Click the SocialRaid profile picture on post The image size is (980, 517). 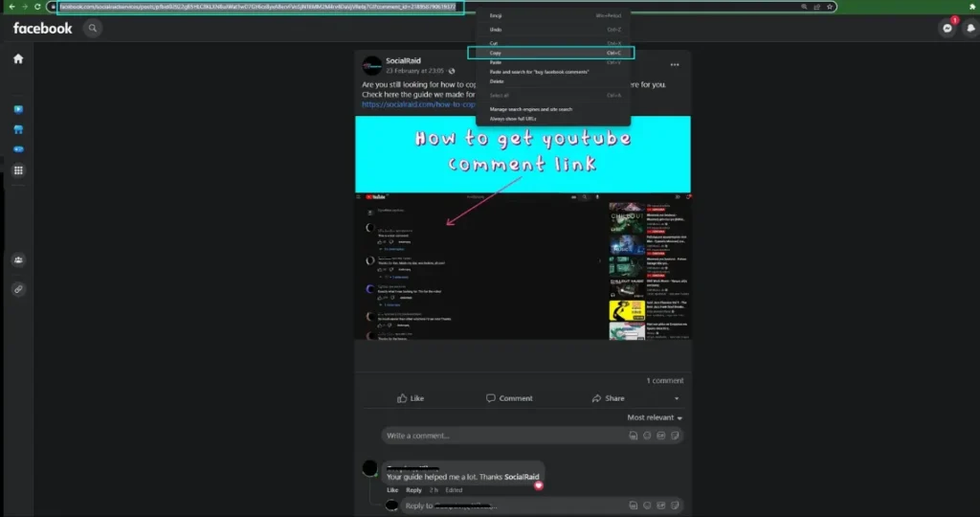[372, 65]
